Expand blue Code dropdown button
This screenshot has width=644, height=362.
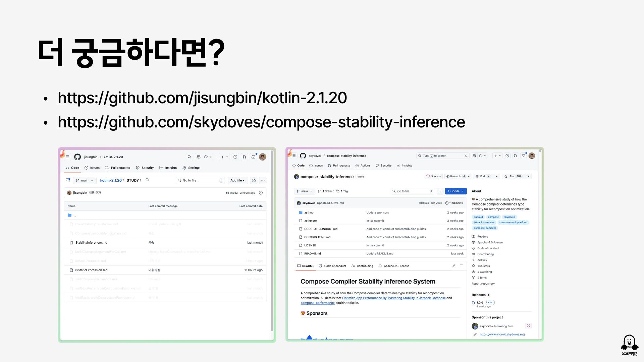click(x=455, y=191)
